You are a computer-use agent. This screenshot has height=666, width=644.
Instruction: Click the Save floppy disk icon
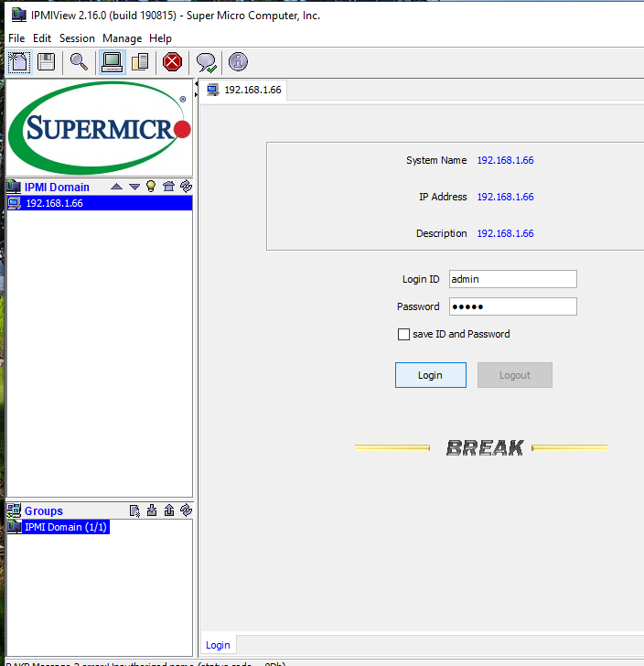click(46, 62)
